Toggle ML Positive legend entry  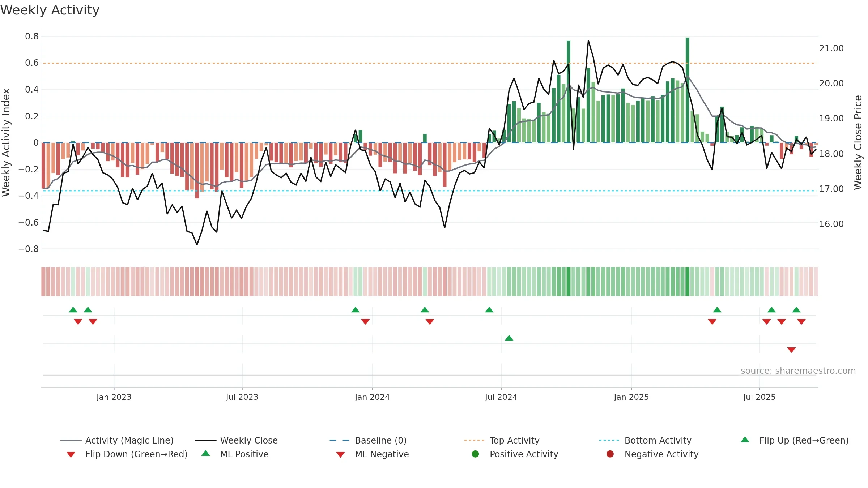235,454
